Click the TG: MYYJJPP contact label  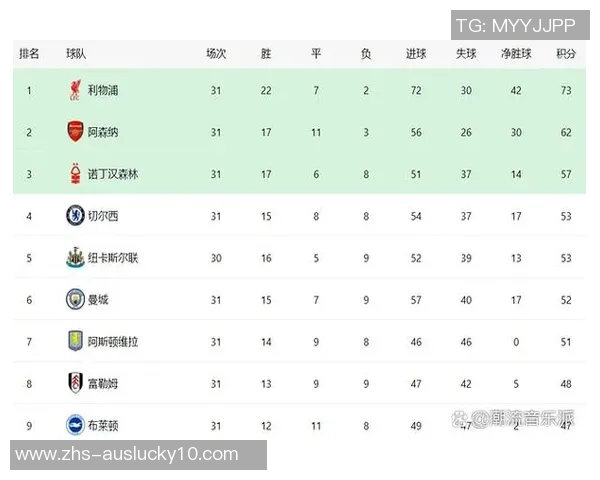[514, 24]
